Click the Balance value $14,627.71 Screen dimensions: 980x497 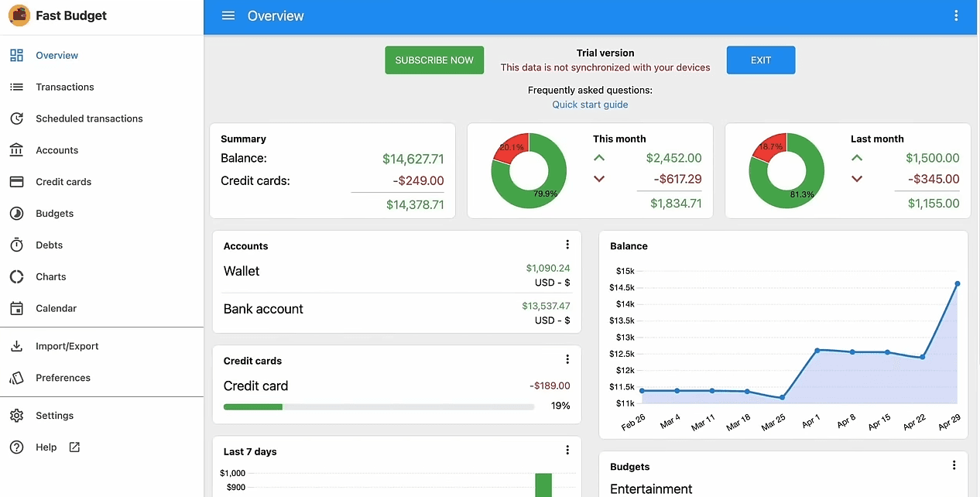tap(413, 159)
